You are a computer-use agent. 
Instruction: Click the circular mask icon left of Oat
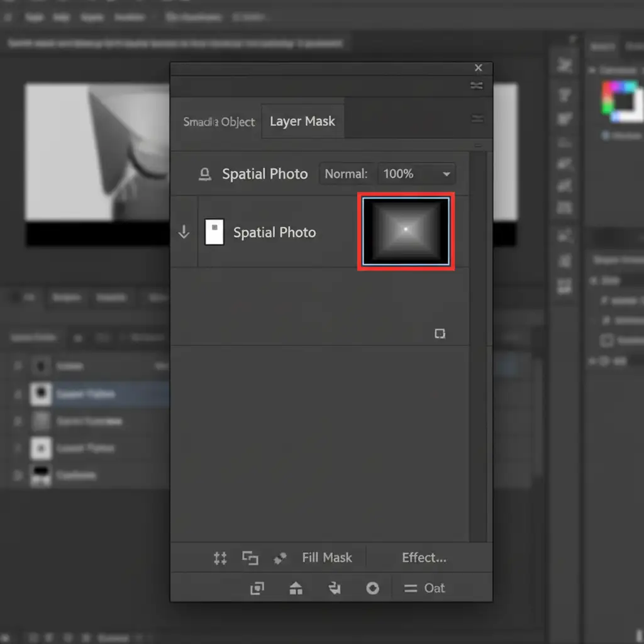point(373,589)
